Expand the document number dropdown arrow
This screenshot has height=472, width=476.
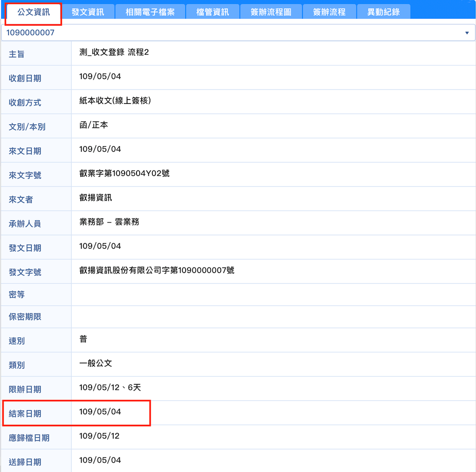467,33
